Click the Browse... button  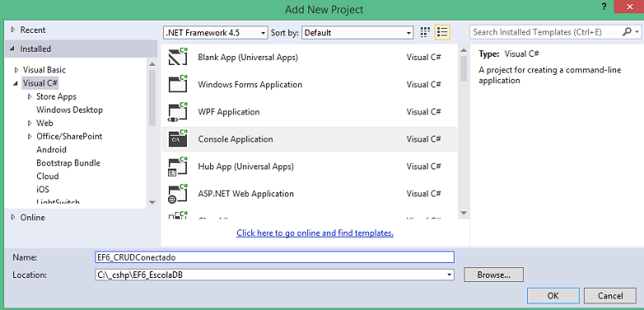coord(493,275)
